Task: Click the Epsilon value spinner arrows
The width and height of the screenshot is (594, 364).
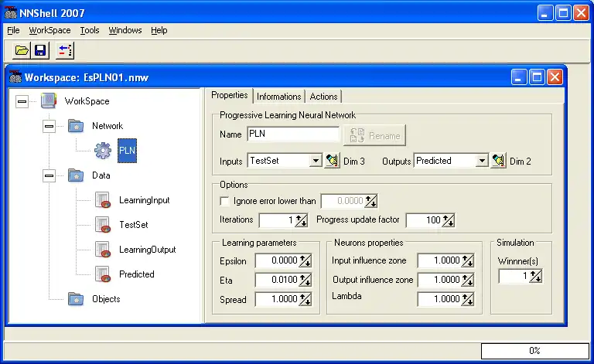Action: (306, 260)
